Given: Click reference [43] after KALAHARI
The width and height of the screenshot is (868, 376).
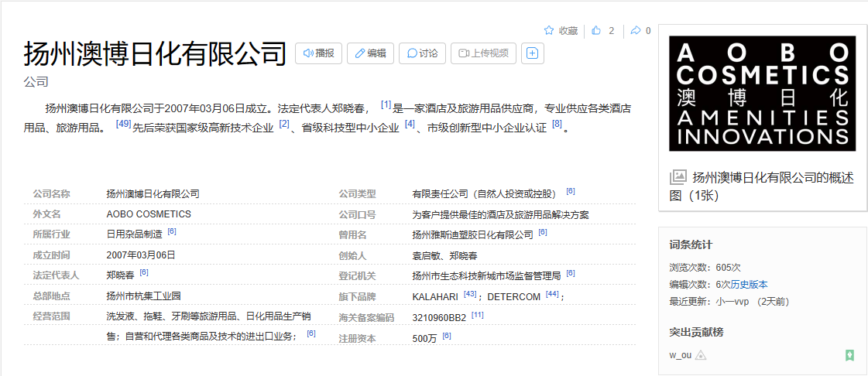Looking at the screenshot, I should [x=471, y=293].
